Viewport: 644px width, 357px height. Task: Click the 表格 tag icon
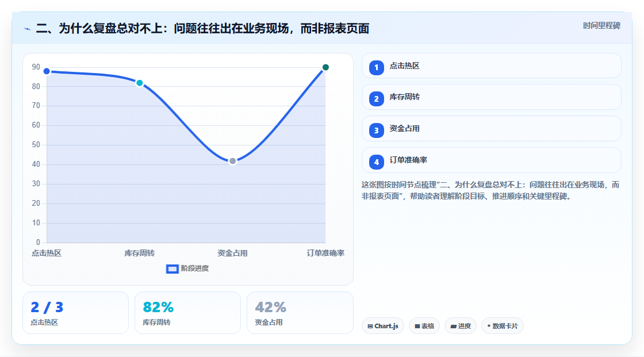click(x=417, y=326)
